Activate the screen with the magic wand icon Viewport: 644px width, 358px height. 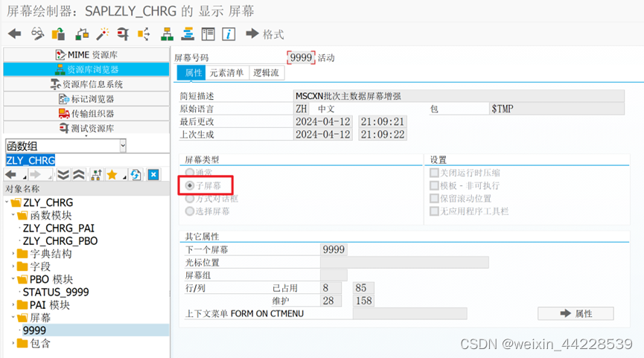[102, 33]
